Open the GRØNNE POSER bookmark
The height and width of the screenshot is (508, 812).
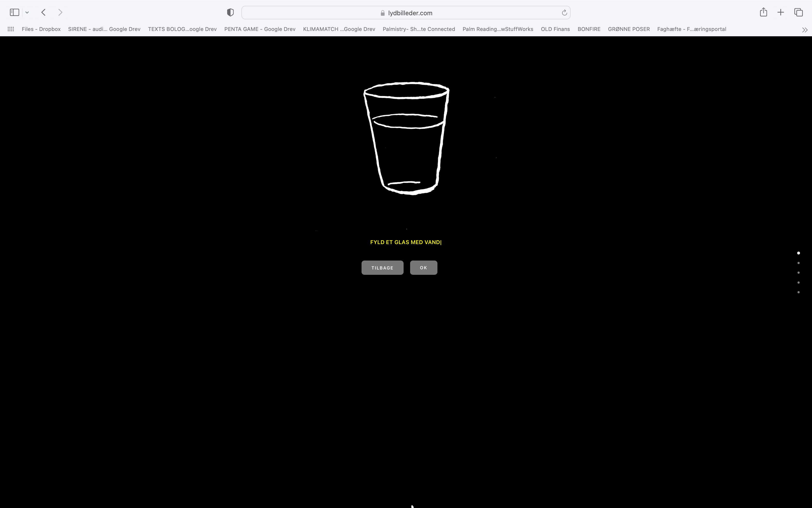pos(629,29)
